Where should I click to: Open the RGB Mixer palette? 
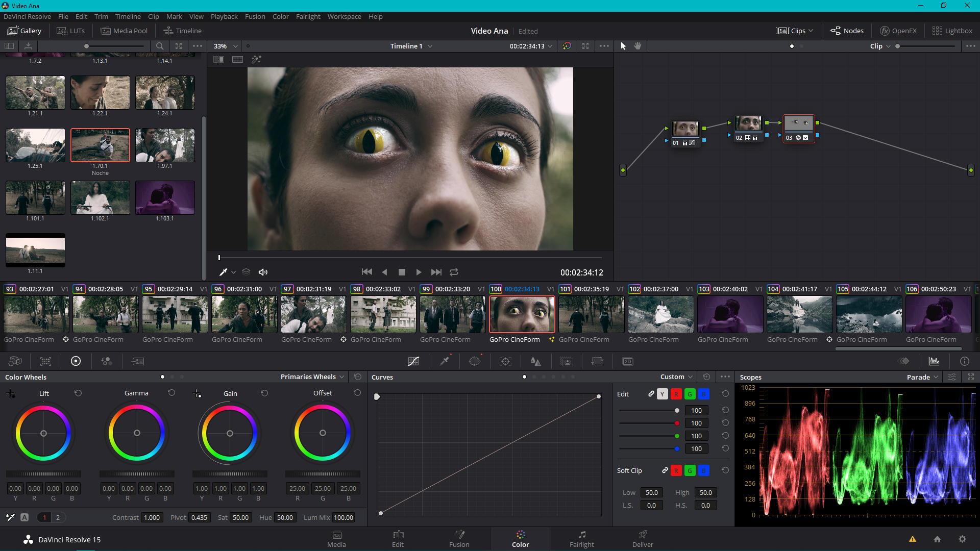pyautogui.click(x=107, y=361)
